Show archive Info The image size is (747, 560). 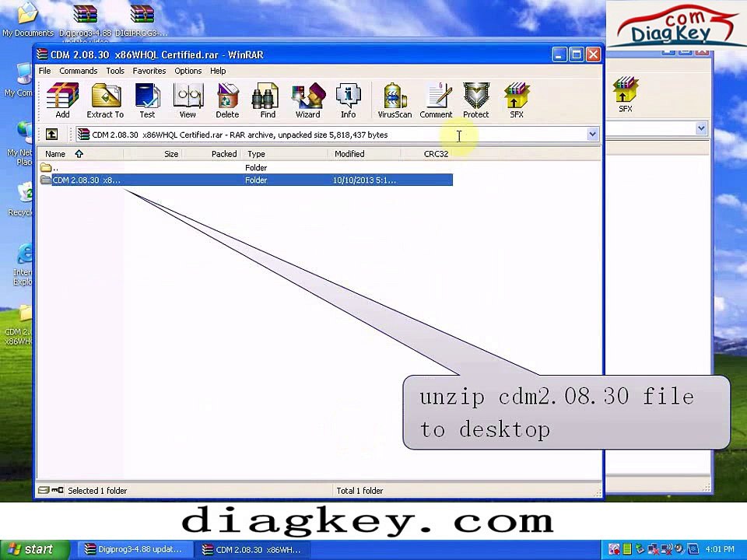point(349,100)
